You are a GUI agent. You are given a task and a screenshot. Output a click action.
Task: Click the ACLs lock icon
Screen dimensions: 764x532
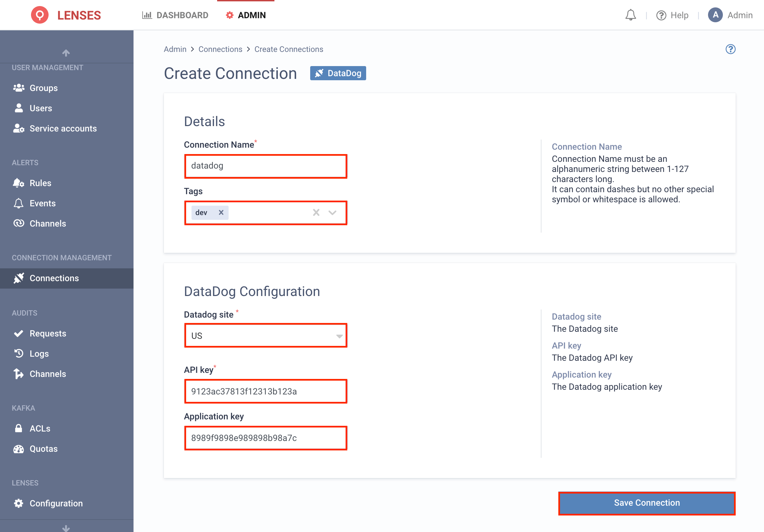tap(19, 428)
